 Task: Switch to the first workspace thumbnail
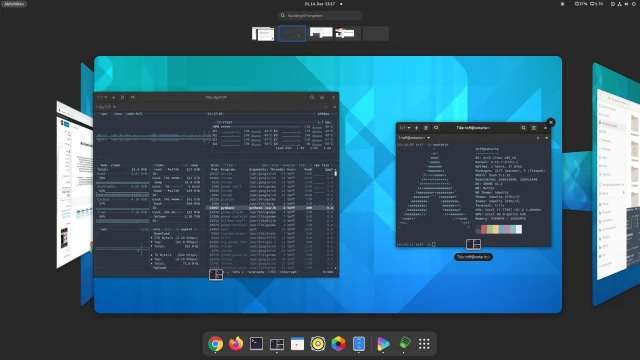click(x=263, y=33)
